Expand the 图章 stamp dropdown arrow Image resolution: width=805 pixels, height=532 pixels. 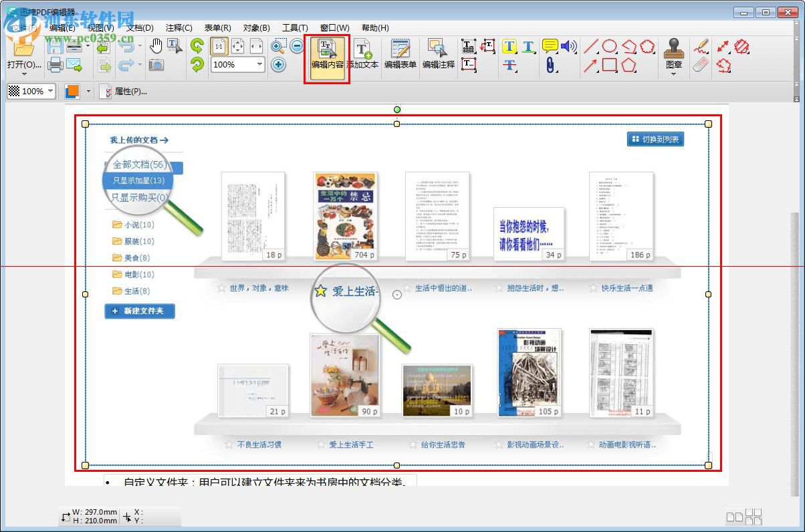pyautogui.click(x=673, y=74)
